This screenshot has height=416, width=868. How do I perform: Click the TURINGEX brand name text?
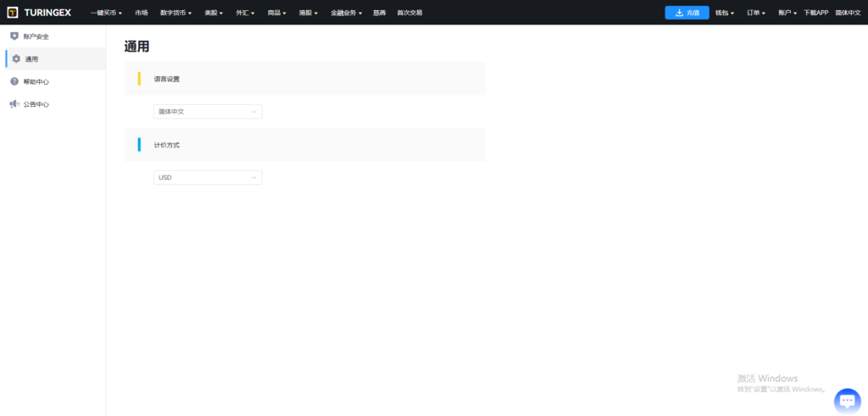click(x=47, y=13)
